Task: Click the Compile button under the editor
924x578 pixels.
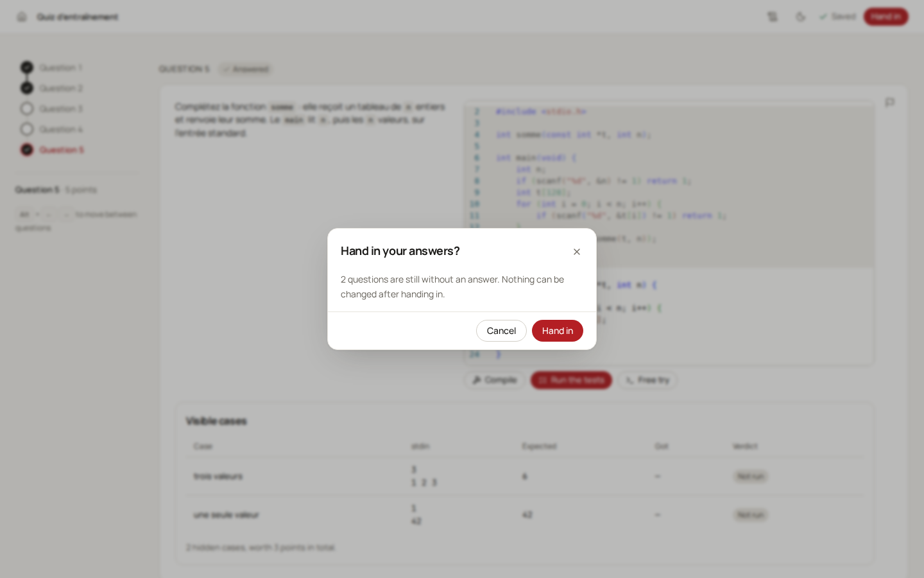Action: 495,380
